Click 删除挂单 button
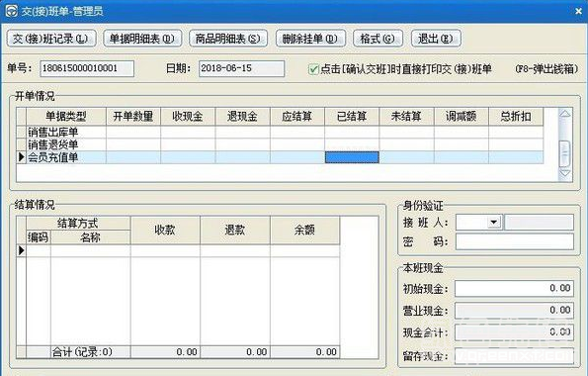This screenshot has height=376, width=588. (x=310, y=39)
